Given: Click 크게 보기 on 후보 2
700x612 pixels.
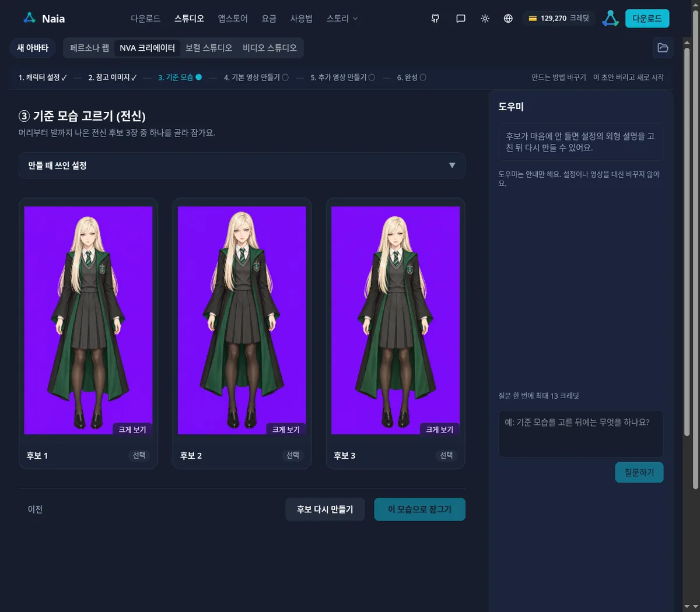Looking at the screenshot, I should coord(286,430).
